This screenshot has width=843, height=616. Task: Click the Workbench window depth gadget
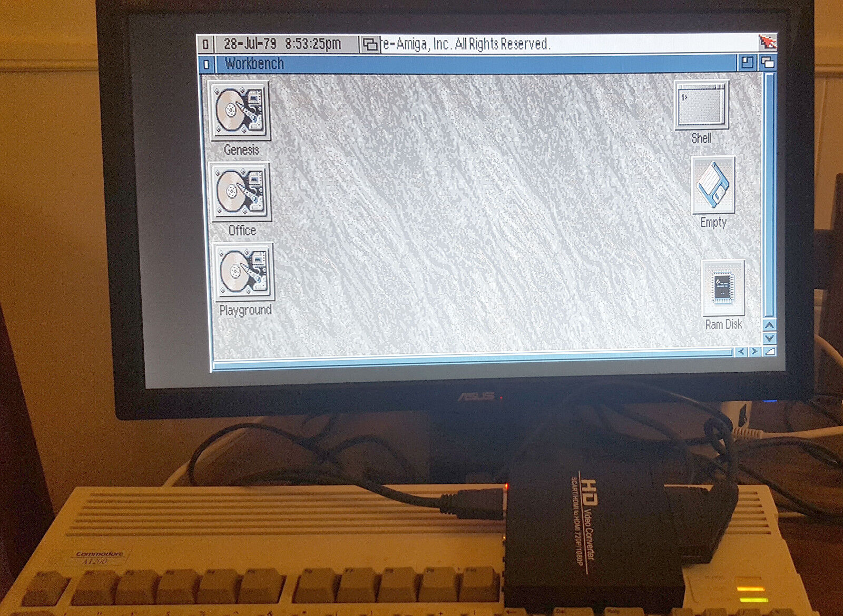pyautogui.click(x=767, y=63)
